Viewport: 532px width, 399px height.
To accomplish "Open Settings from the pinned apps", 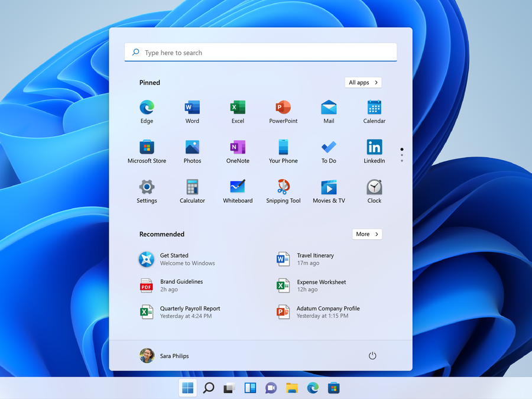I will coord(147,192).
